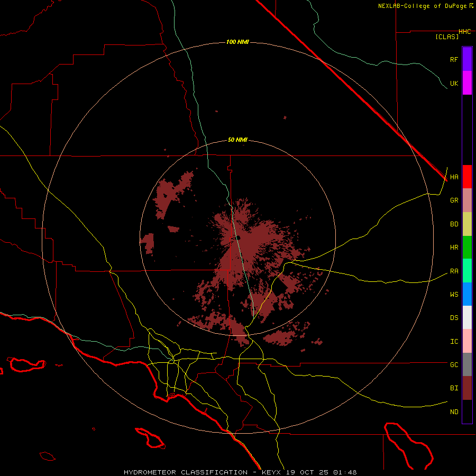Click the HR legend label
476x476 pixels.
454,248
